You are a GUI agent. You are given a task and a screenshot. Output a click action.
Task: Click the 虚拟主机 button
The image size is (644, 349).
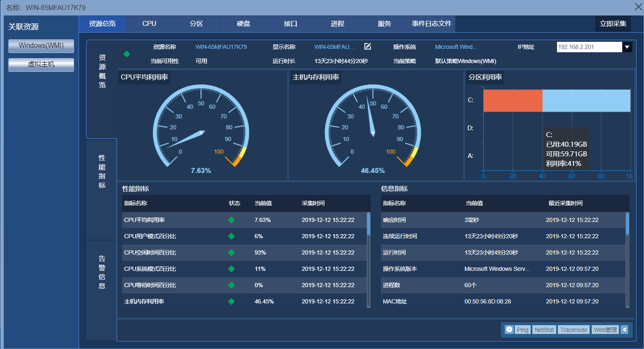(41, 64)
